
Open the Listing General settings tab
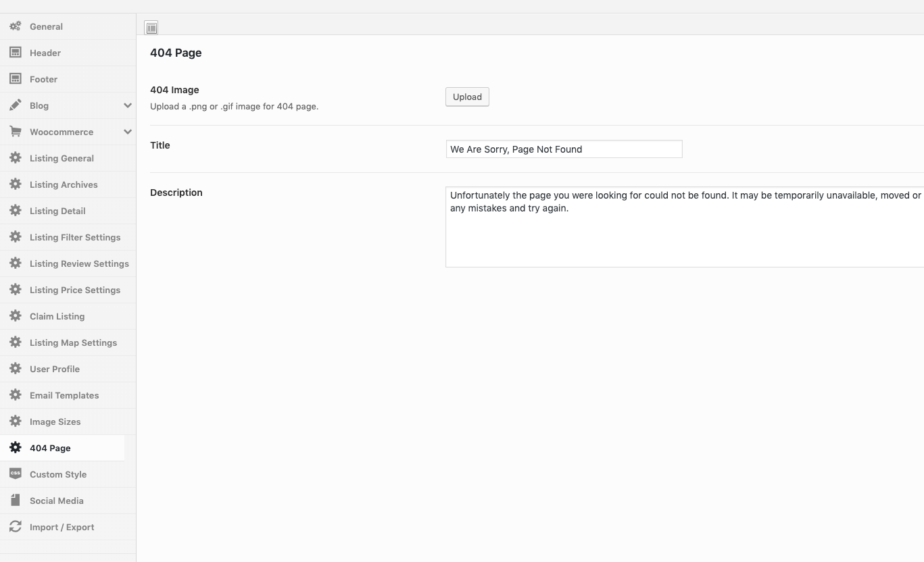coord(62,158)
